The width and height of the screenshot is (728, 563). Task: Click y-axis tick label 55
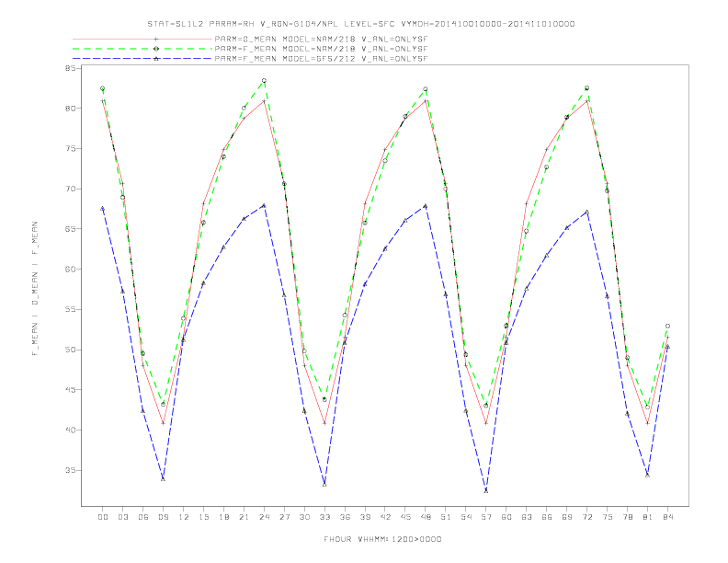(70, 310)
